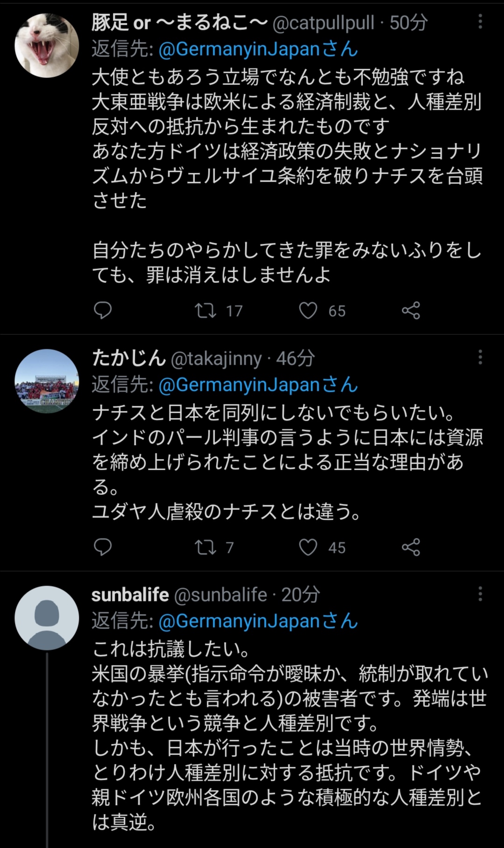Like the tweet with 45 likes
Viewport: 504px width, 848px height.
[x=308, y=547]
